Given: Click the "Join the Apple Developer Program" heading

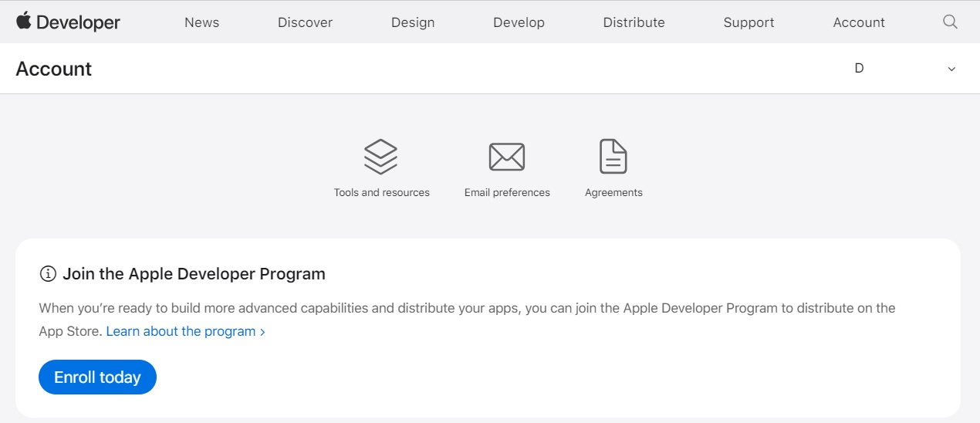Looking at the screenshot, I should click(194, 274).
